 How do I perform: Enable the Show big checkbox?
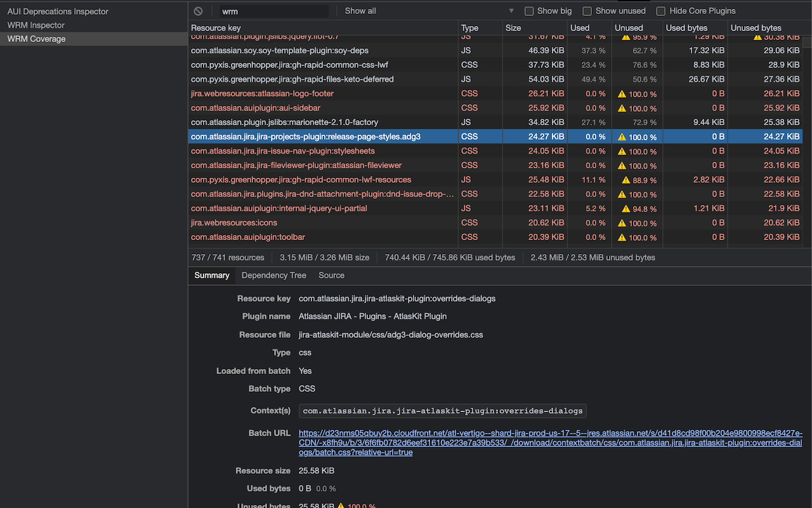tap(529, 11)
